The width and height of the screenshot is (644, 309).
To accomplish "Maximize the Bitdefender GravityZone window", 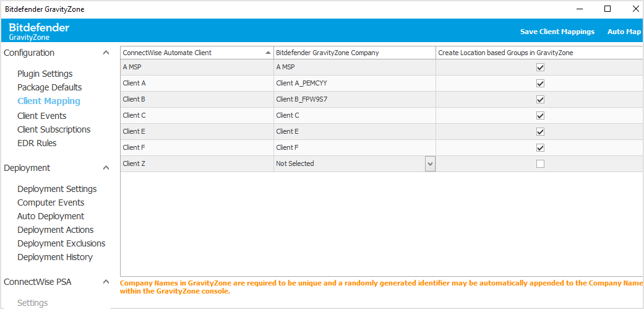I will click(607, 9).
